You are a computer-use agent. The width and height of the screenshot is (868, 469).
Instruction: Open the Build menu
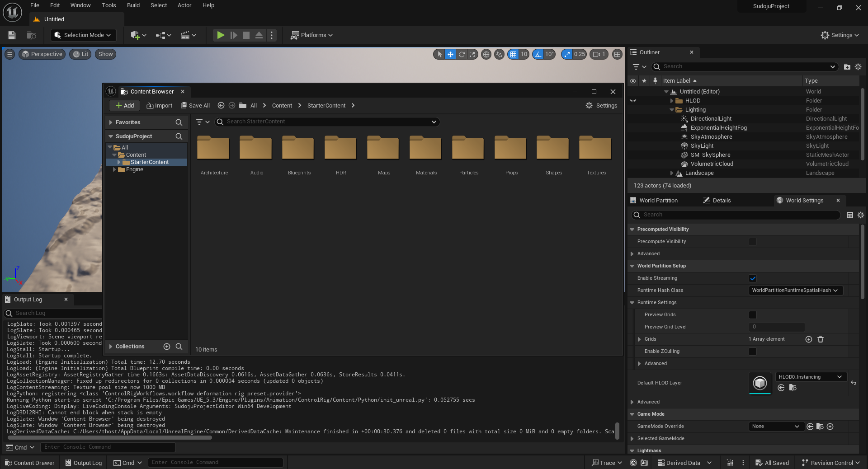(133, 5)
